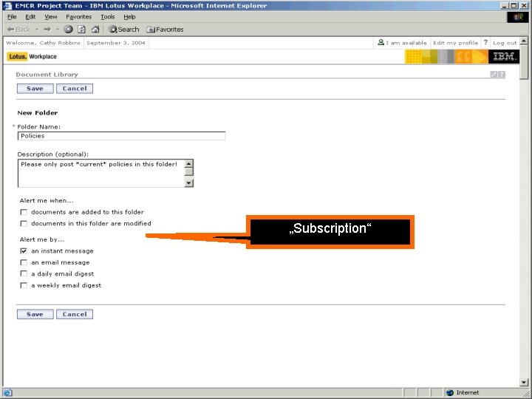Click the browser Back arrow
Screen dimensions: 532x399
pyautogui.click(x=18, y=30)
